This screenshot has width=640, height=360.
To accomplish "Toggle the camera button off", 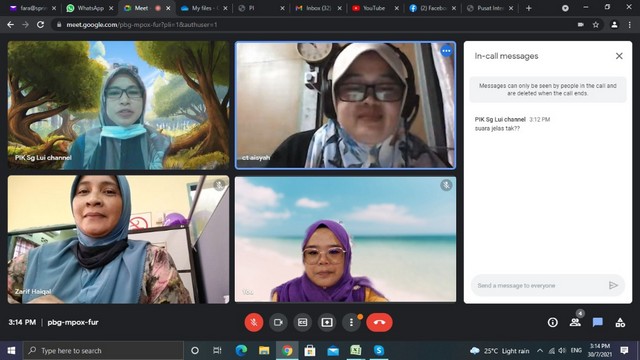I will [278, 322].
